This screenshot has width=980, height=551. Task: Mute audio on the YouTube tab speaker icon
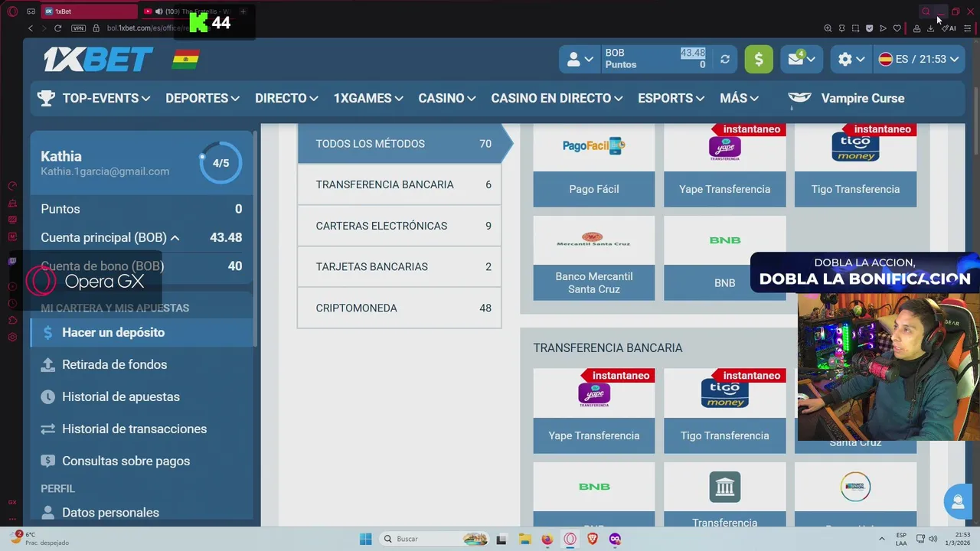(x=158, y=11)
